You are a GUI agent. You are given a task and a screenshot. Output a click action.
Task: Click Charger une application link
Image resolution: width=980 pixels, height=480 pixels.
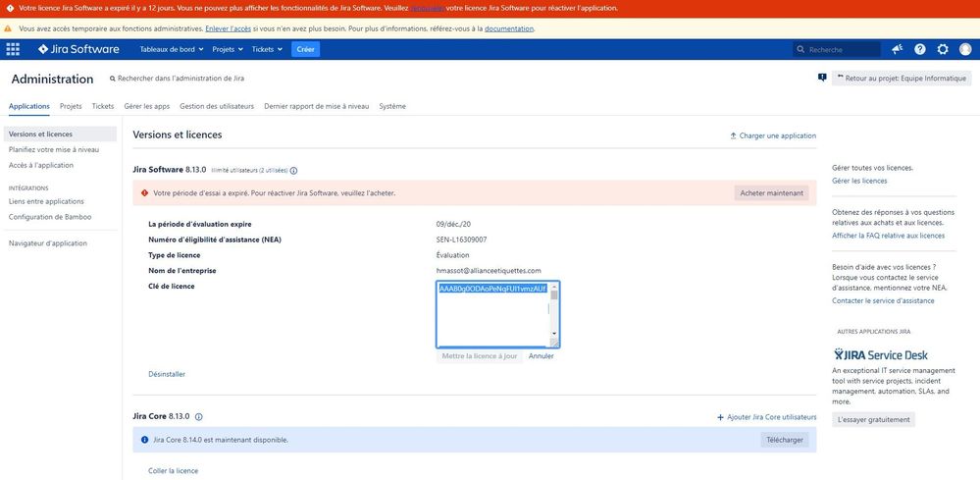[x=773, y=135]
